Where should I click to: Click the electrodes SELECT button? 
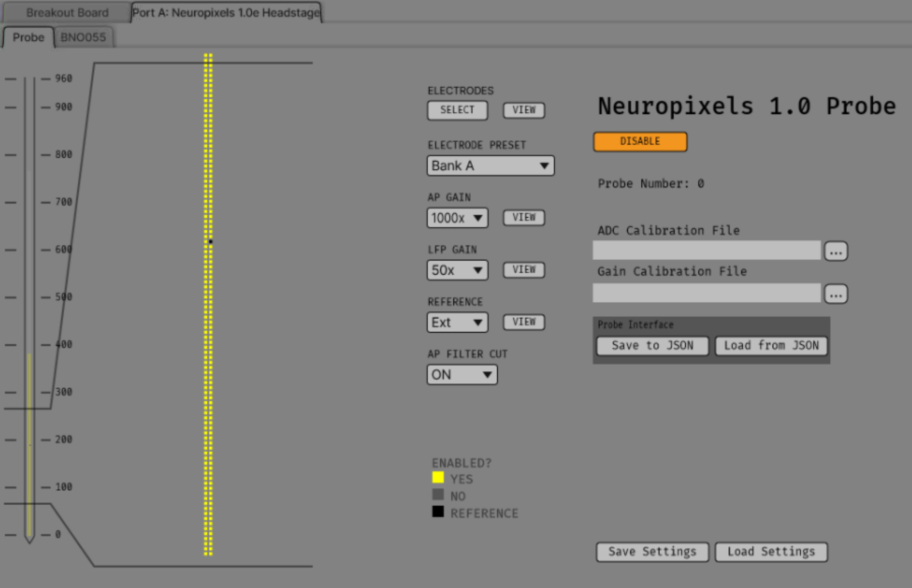click(x=457, y=110)
